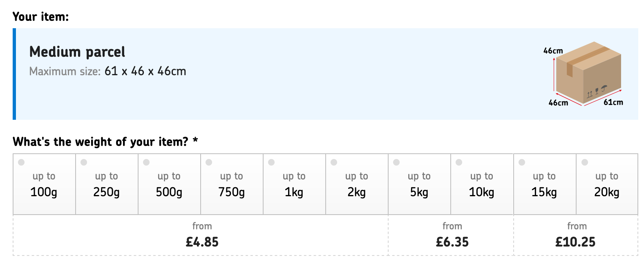This screenshot has width=644, height=260.
Task: Click the radio circle in the 5kg tile
Action: (x=396, y=162)
